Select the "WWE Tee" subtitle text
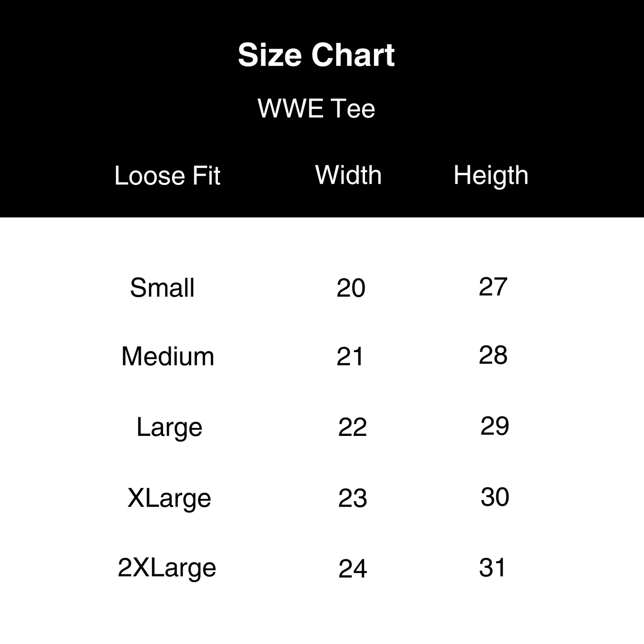 [x=316, y=108]
